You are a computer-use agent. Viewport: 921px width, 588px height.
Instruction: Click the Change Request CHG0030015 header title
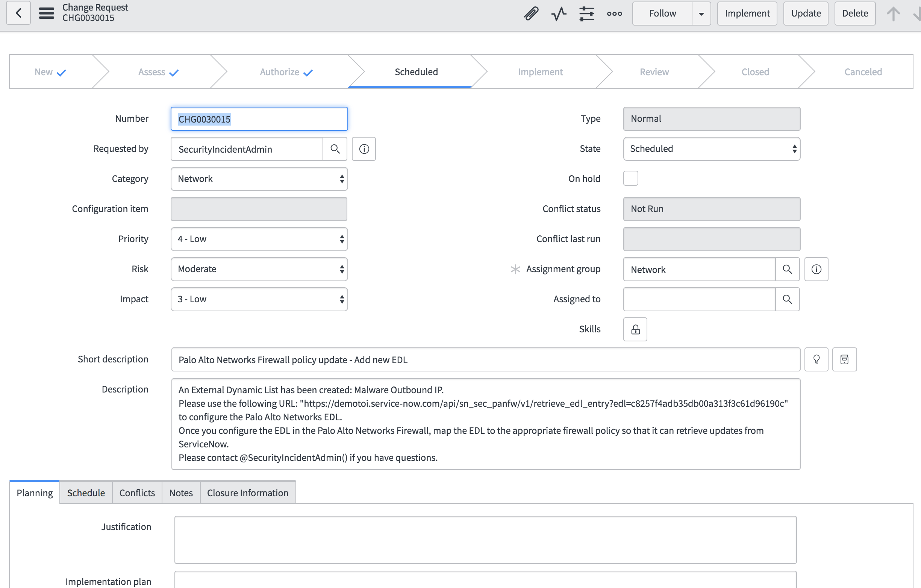coord(95,13)
